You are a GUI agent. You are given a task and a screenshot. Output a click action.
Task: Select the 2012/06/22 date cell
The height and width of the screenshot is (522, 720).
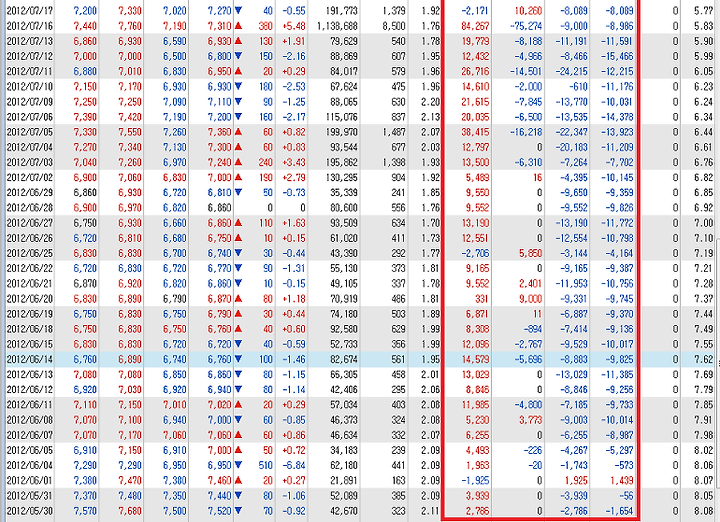point(30,268)
